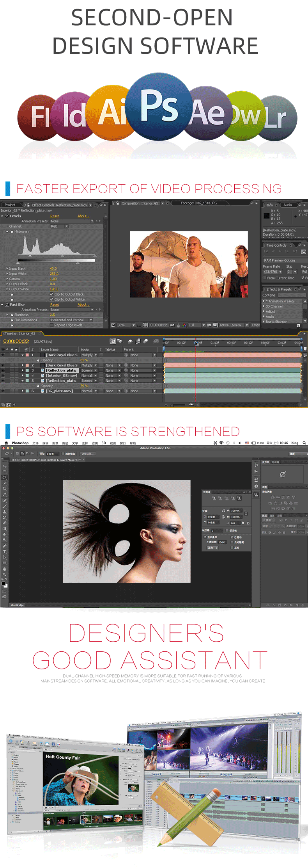Image resolution: width=308 pixels, height=868 pixels.
Task: Expand Blur & Sharpen effects category
Action: pyautogui.click(x=264, y=322)
